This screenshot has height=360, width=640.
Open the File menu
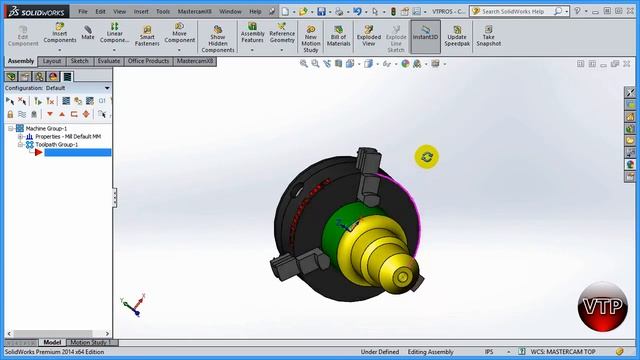click(x=83, y=11)
